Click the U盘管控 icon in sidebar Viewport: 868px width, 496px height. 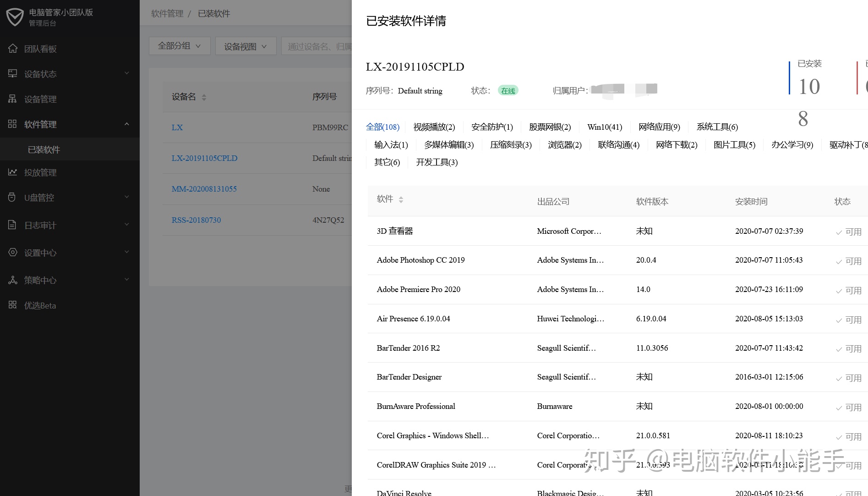[13, 198]
